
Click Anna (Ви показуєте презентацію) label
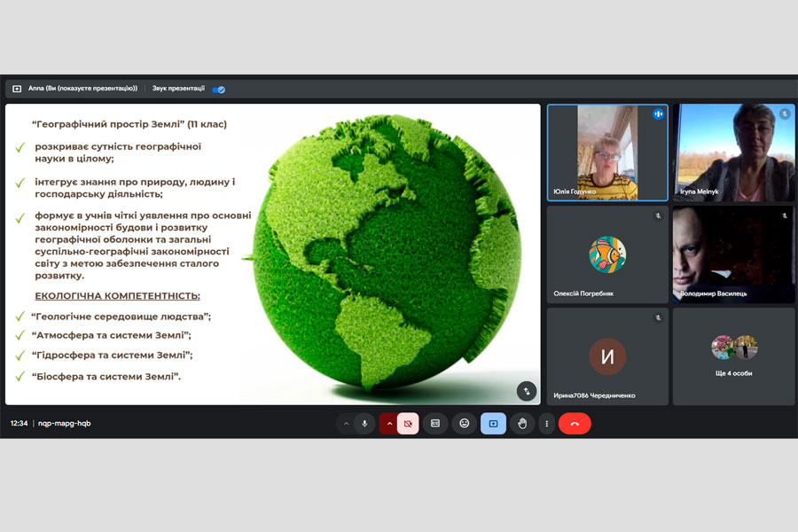click(82, 88)
